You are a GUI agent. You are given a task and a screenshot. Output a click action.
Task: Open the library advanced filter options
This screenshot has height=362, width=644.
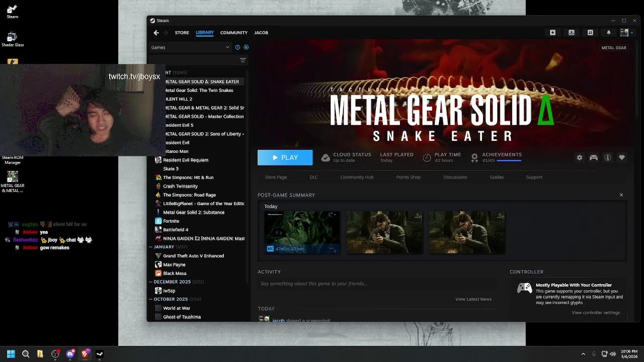coord(243,60)
